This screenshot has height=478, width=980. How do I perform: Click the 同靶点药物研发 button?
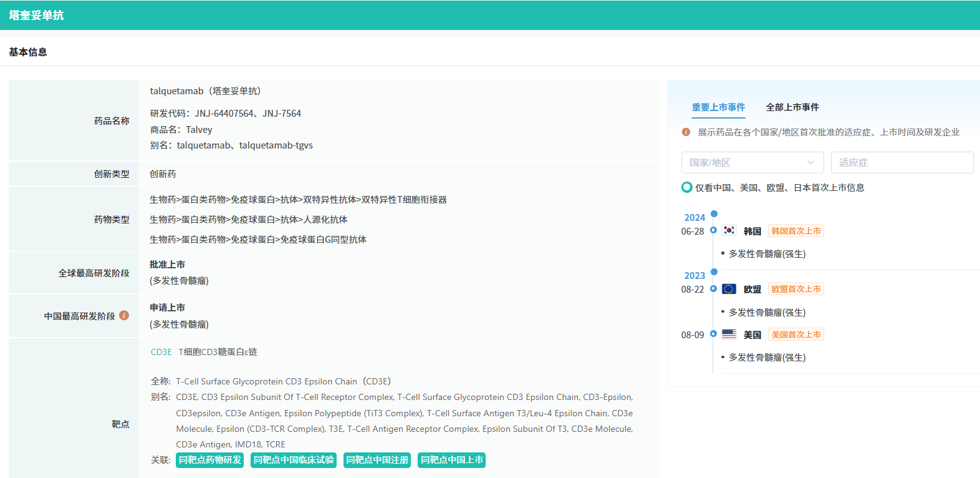210,460
